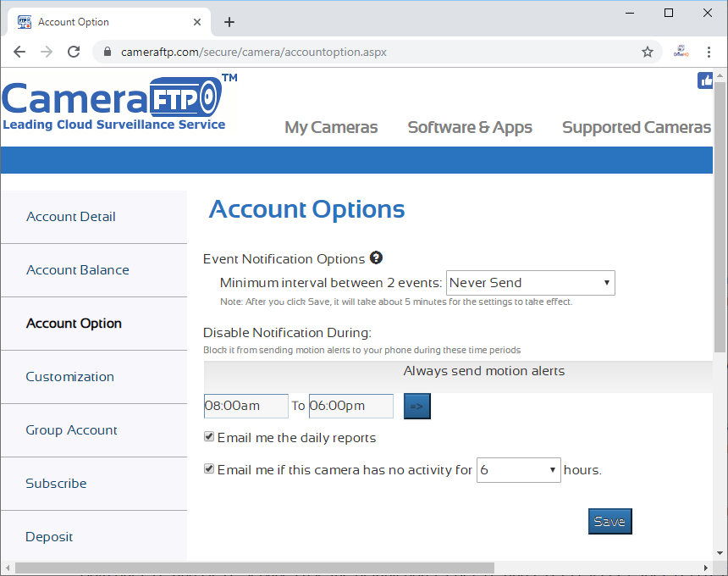The height and width of the screenshot is (576, 728).
Task: Open My Cameras menu
Action: (331, 128)
